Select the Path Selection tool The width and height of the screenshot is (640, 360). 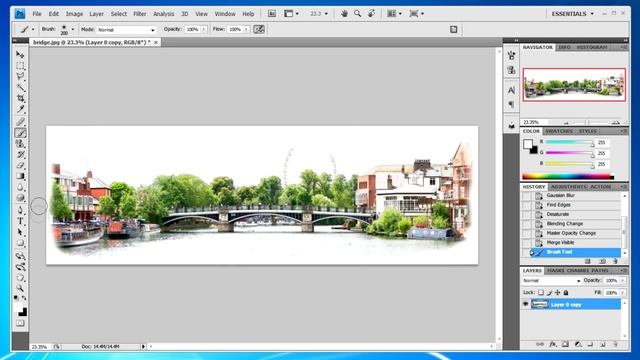20,232
